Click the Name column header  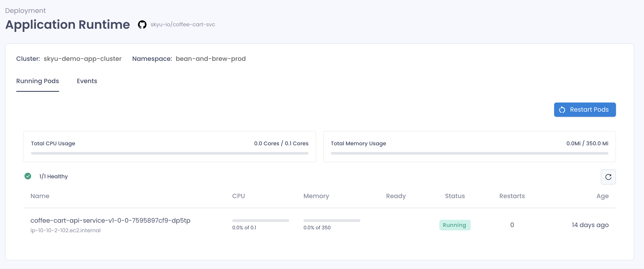click(40, 196)
